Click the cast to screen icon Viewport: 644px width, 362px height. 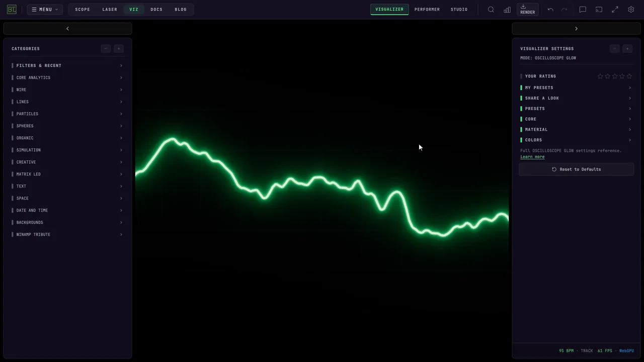(x=599, y=10)
